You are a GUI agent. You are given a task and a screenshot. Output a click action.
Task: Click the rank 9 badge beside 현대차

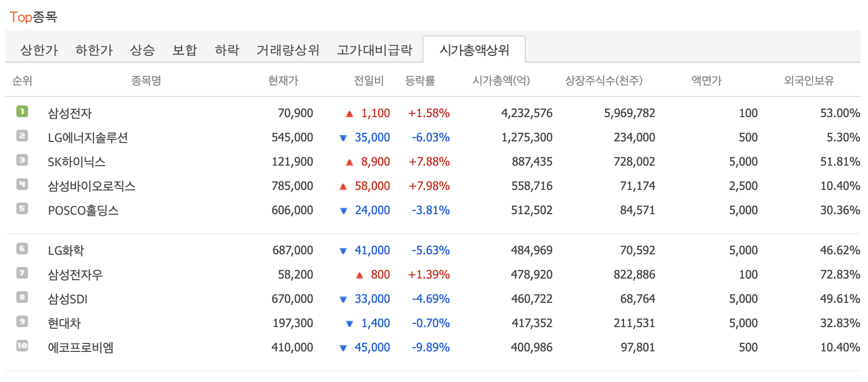tap(22, 321)
